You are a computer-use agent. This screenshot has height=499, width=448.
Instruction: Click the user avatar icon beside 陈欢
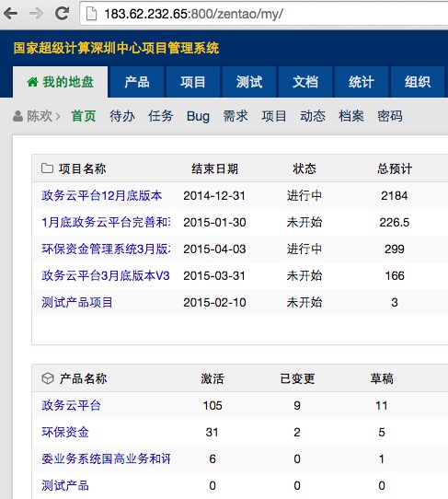point(17,116)
